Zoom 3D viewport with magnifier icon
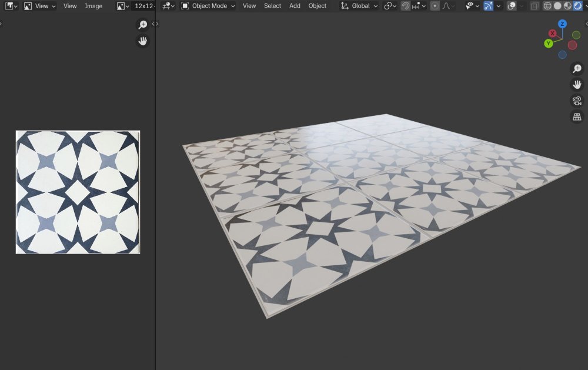 coord(577,68)
